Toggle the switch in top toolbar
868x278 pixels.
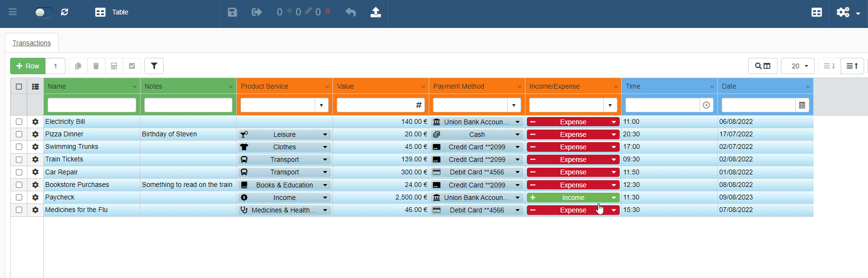(43, 13)
